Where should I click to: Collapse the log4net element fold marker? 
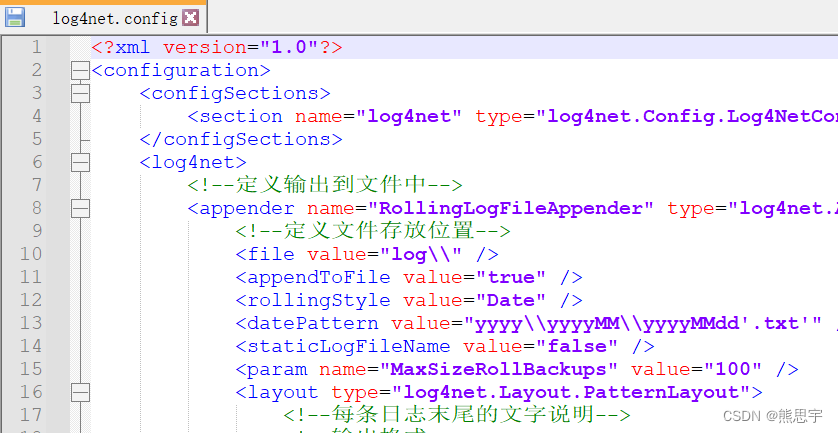80,163
